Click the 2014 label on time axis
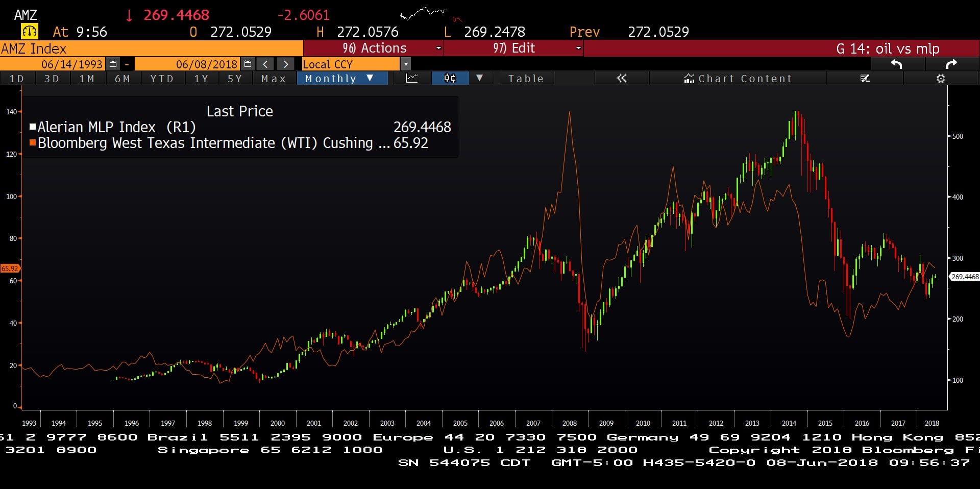The image size is (980, 489). point(789,423)
